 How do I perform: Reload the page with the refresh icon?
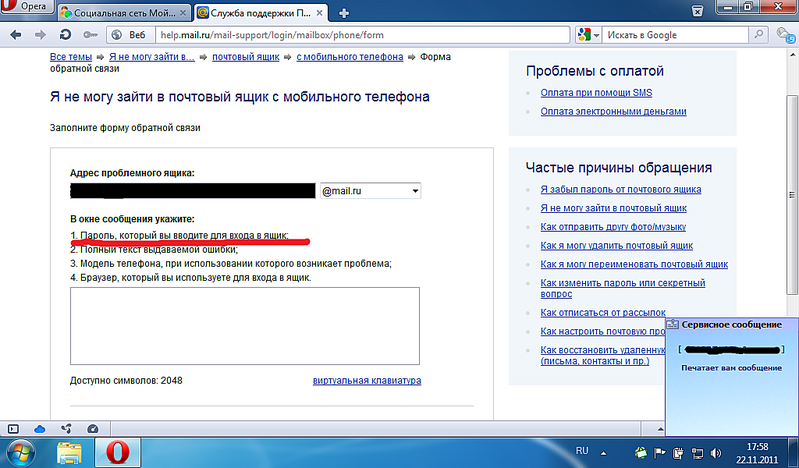click(64, 34)
